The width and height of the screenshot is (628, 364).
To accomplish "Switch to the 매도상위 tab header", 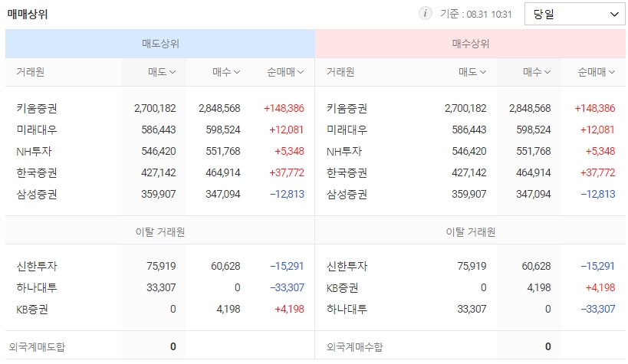I will pyautogui.click(x=160, y=44).
